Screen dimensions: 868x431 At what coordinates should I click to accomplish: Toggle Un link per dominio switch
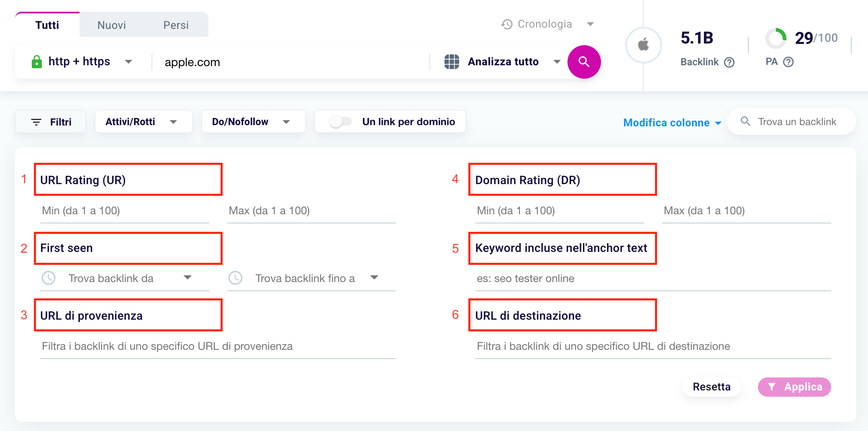[340, 122]
